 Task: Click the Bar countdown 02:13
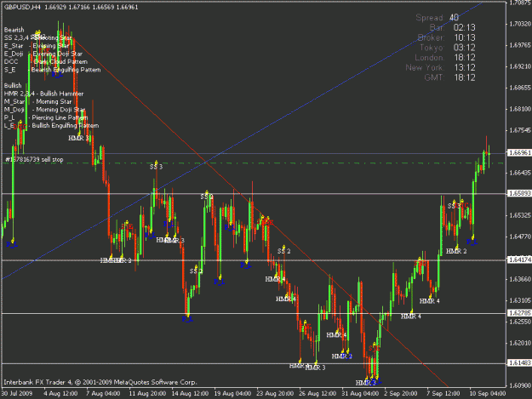(x=465, y=27)
